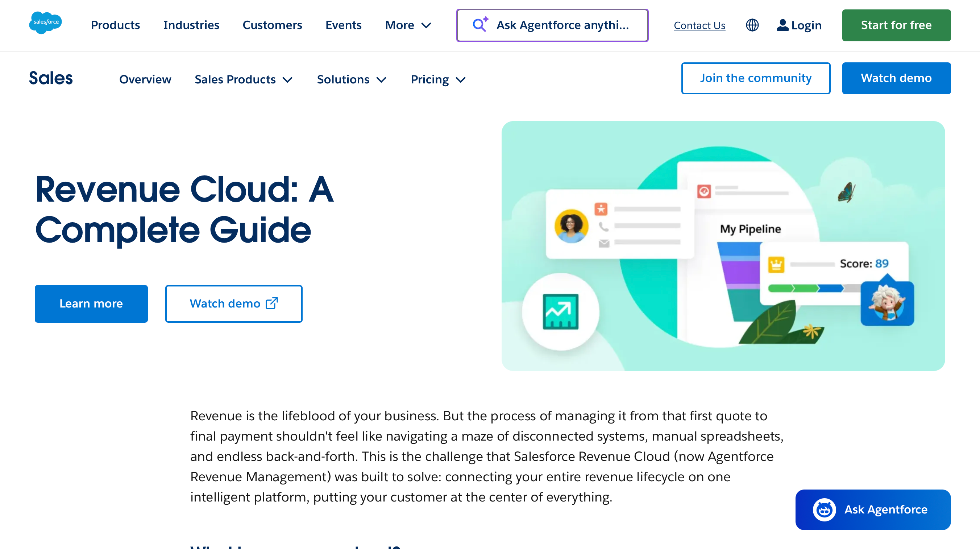Screen dimensions: 980x549
Task: Click the Start for free button
Action: pyautogui.click(x=896, y=25)
